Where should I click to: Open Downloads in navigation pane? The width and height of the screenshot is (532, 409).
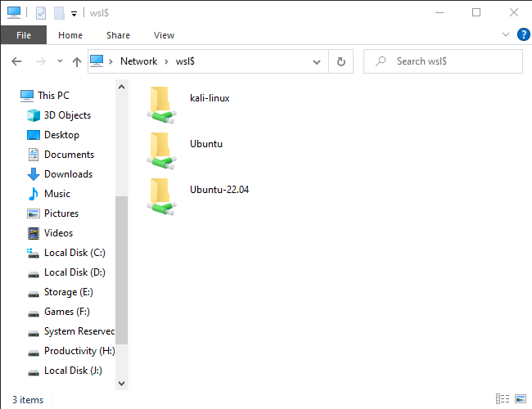68,174
